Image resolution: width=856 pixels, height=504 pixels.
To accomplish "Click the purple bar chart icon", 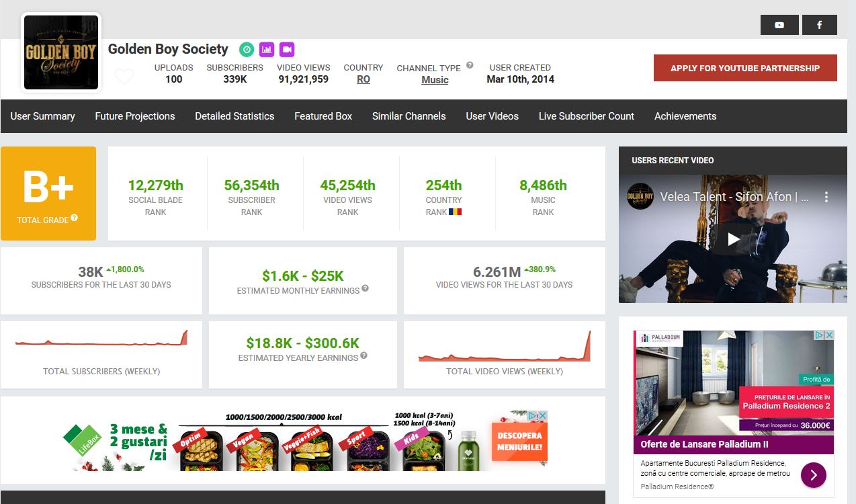I will (x=267, y=49).
